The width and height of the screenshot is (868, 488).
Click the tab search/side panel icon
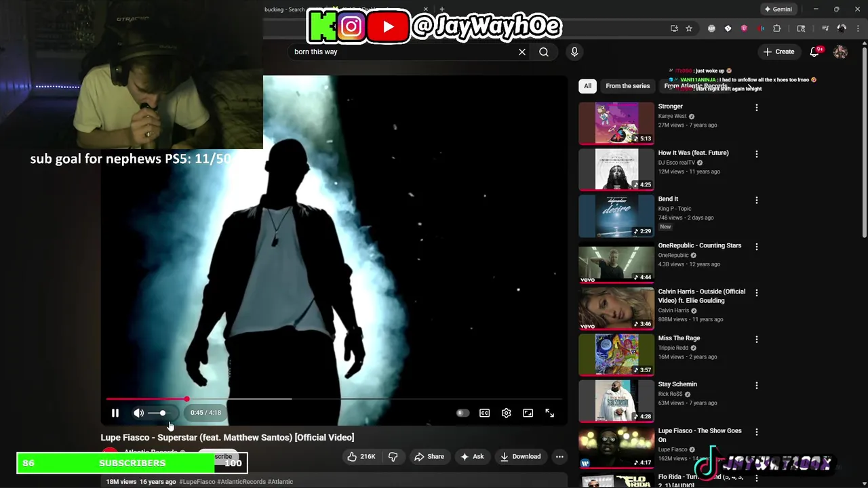point(801,28)
